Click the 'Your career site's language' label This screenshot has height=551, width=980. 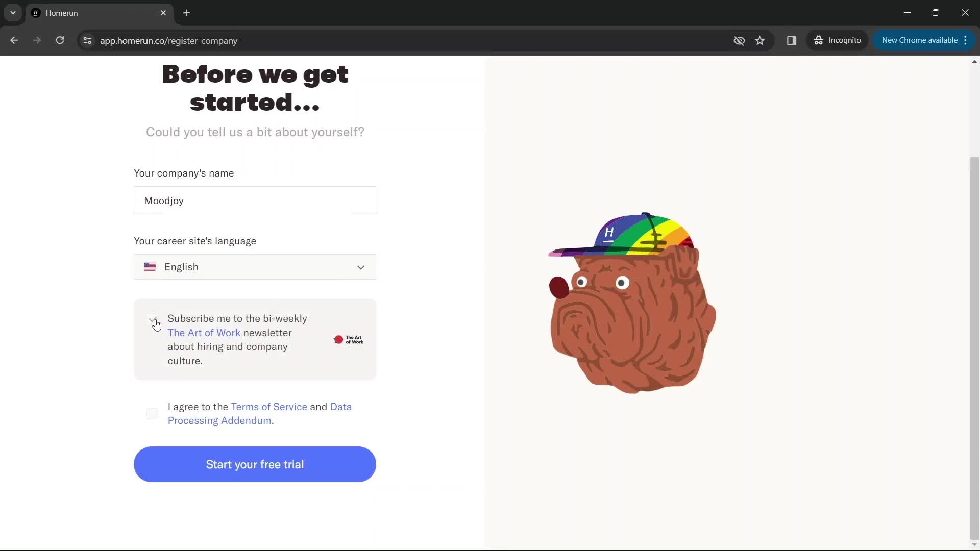[x=195, y=241]
